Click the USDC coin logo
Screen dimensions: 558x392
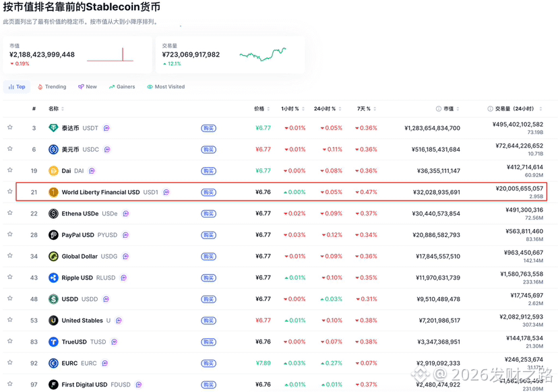tap(53, 150)
